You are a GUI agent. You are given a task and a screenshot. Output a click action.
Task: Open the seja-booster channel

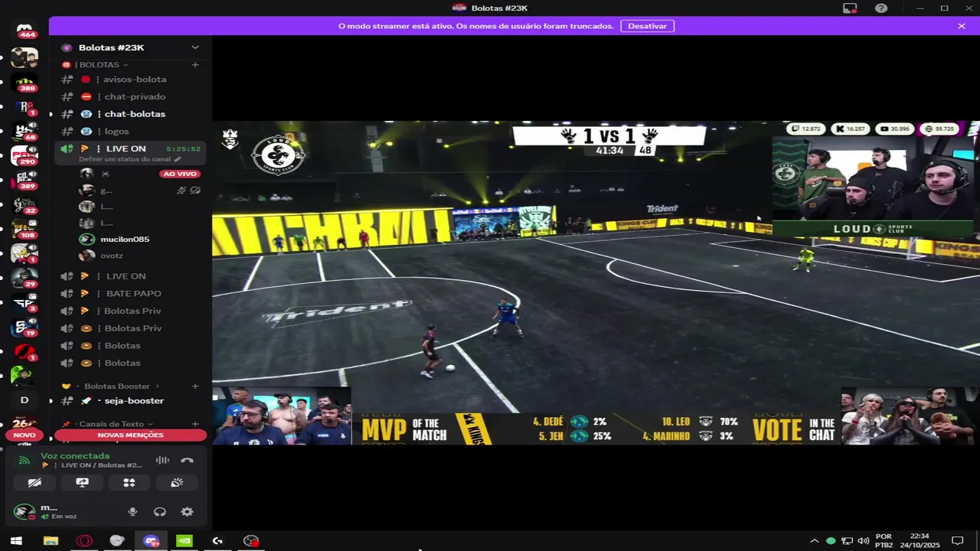pyautogui.click(x=130, y=401)
